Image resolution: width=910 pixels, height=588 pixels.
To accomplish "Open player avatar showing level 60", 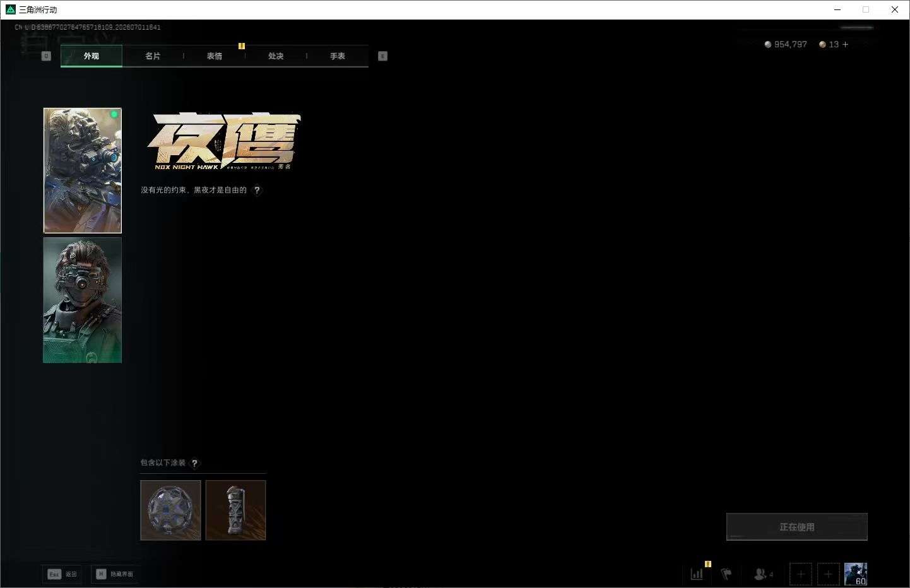I will click(x=856, y=574).
